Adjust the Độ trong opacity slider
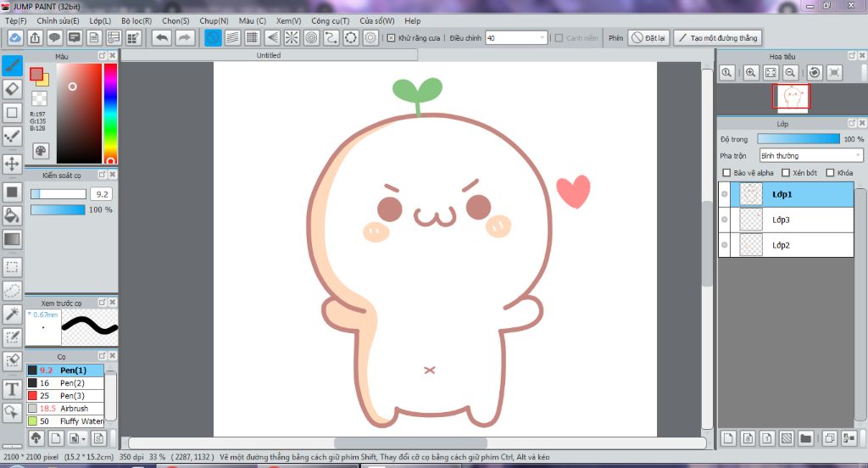 point(798,139)
